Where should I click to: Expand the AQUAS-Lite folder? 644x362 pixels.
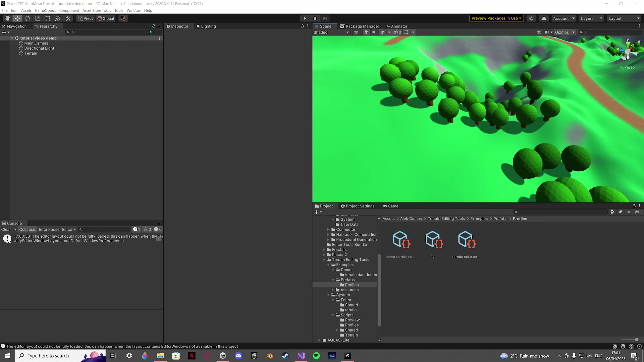pos(320,340)
